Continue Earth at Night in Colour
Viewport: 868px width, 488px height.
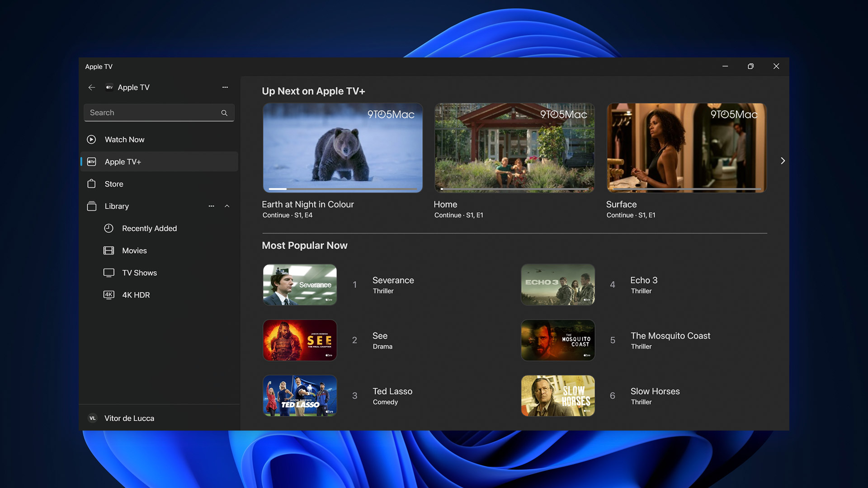tap(343, 147)
